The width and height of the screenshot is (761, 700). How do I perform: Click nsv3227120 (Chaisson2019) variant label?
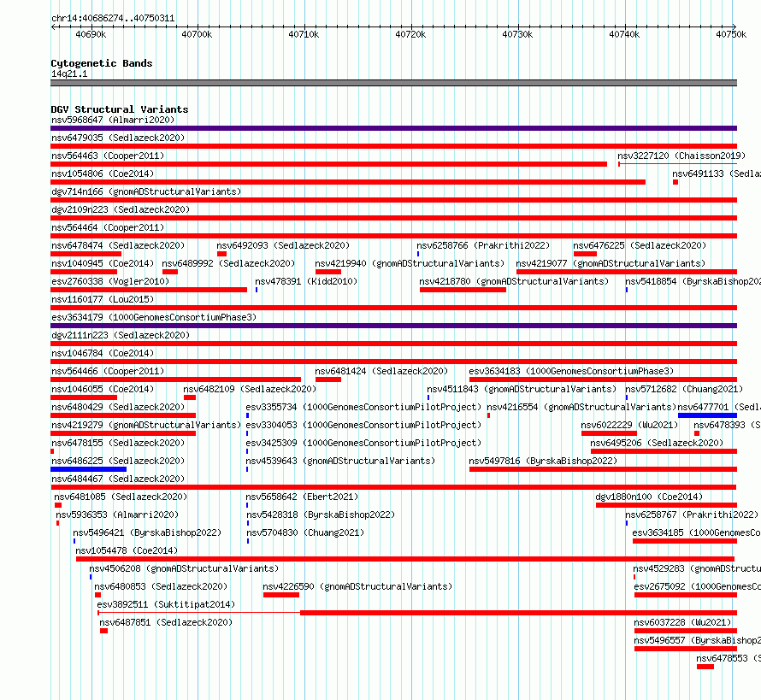pyautogui.click(x=681, y=156)
